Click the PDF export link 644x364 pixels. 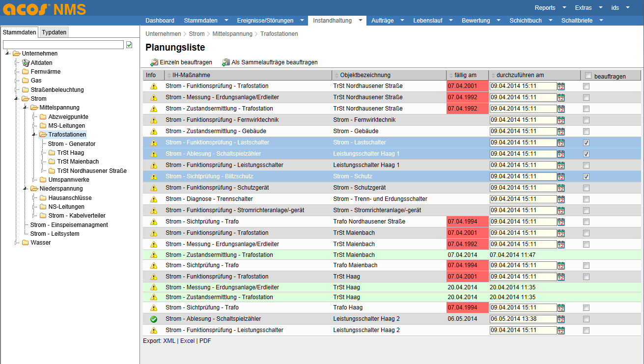205,340
